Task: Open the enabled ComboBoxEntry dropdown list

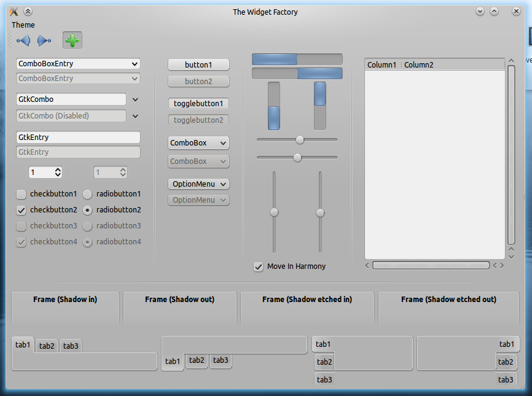Action: point(135,64)
